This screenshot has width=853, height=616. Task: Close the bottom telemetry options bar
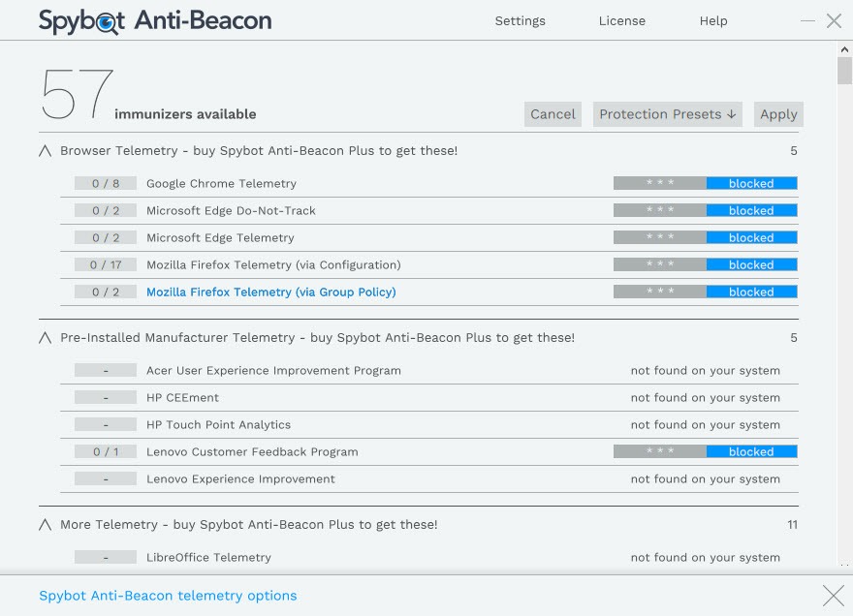834,596
